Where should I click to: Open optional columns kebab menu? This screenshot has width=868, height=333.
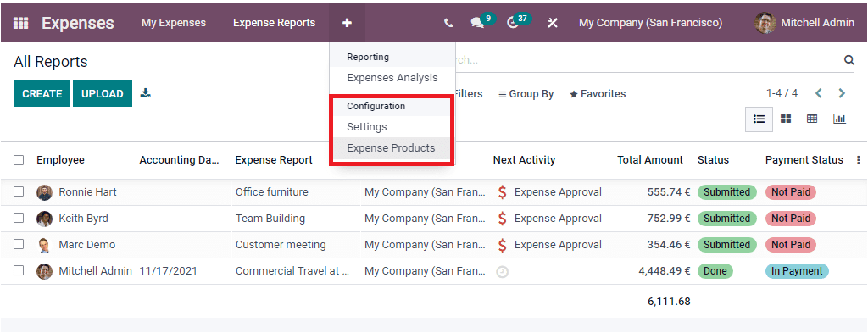(x=859, y=160)
